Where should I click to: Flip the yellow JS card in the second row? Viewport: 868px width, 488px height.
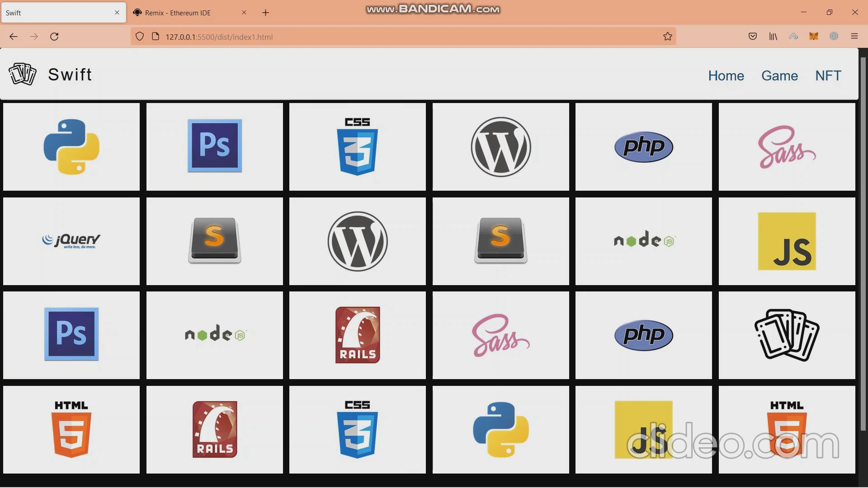click(x=787, y=241)
